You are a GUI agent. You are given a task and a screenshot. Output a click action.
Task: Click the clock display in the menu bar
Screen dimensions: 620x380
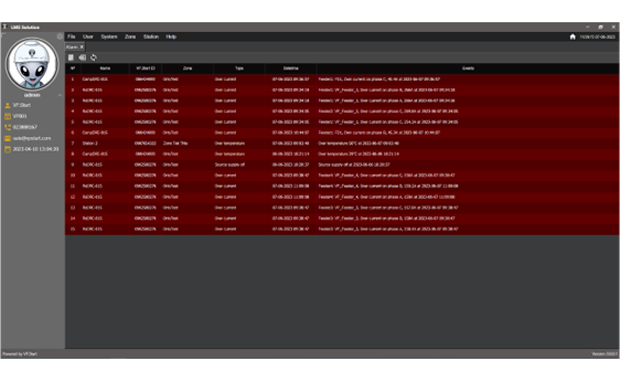pos(597,37)
